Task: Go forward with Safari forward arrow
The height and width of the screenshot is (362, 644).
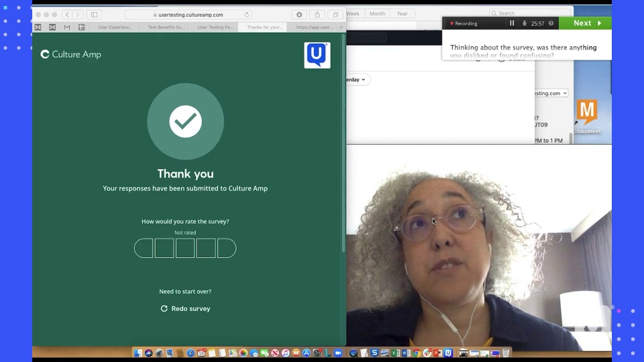Action: [x=78, y=14]
